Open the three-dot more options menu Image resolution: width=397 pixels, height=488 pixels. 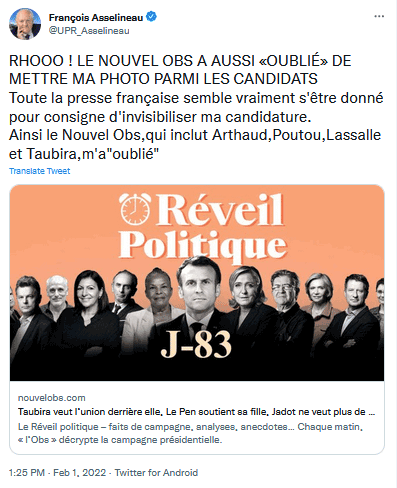tap(379, 16)
